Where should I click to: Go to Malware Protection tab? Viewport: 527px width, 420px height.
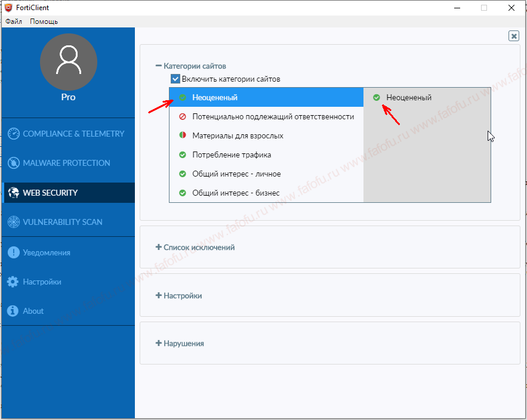coord(69,163)
